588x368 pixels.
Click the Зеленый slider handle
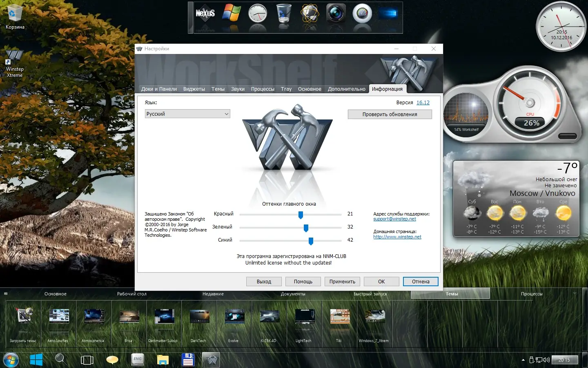pos(306,228)
